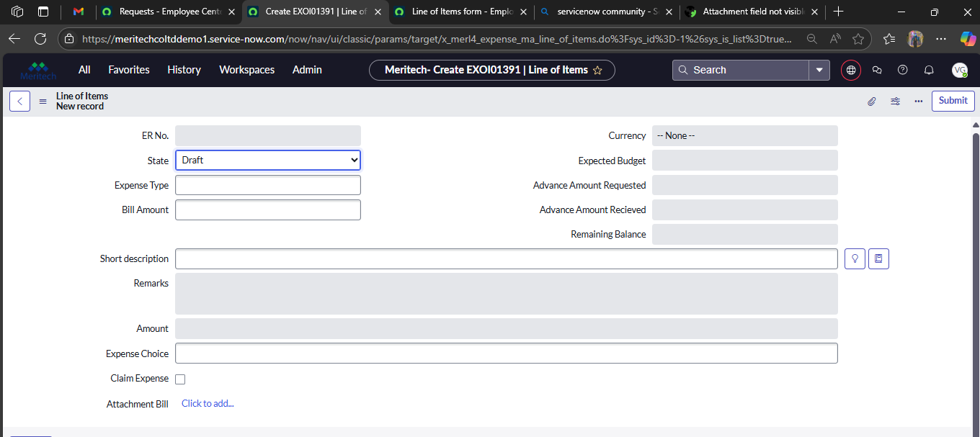Screen dimensions: 980x437
Task: Open the help question mark icon
Action: point(903,70)
